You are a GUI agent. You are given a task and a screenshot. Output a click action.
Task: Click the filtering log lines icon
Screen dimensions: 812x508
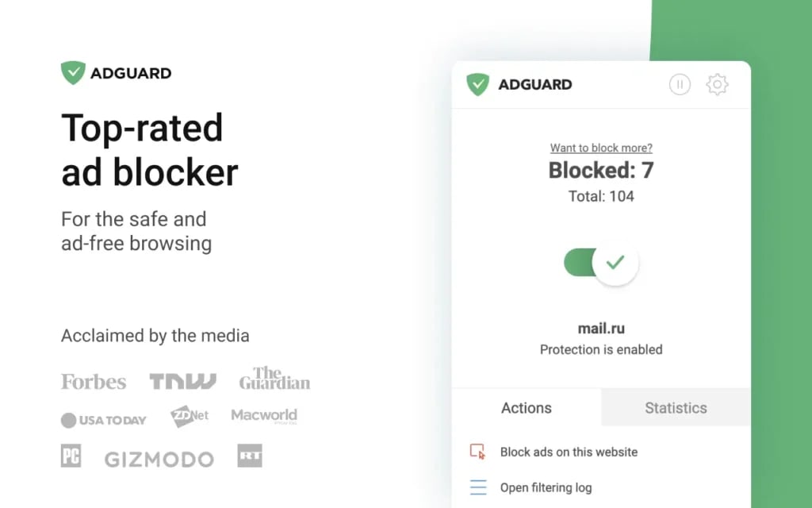click(x=478, y=487)
